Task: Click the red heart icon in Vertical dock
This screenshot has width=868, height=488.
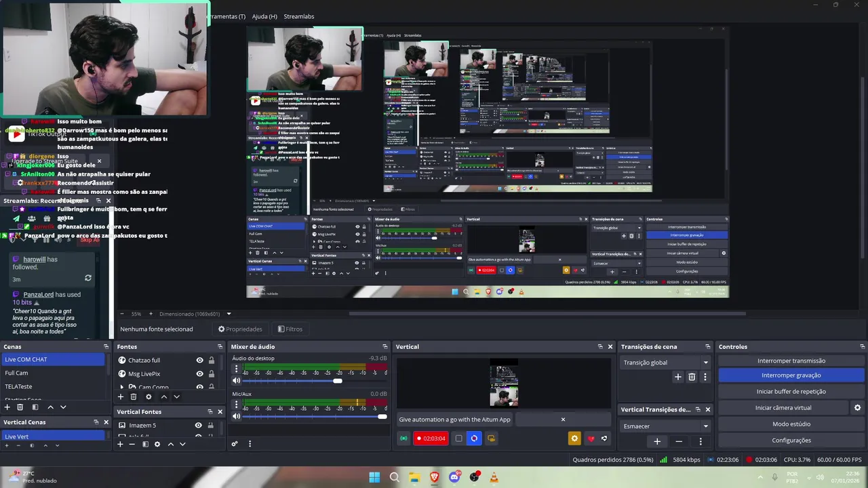Action: (x=591, y=439)
